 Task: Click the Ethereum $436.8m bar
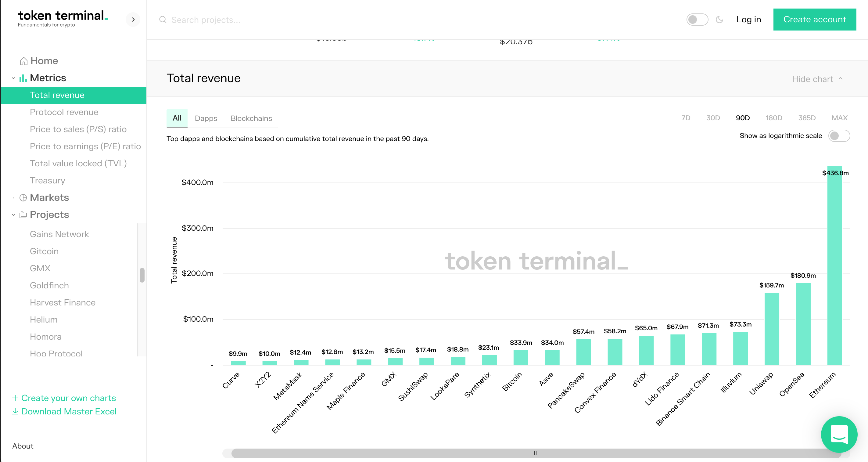point(834,265)
